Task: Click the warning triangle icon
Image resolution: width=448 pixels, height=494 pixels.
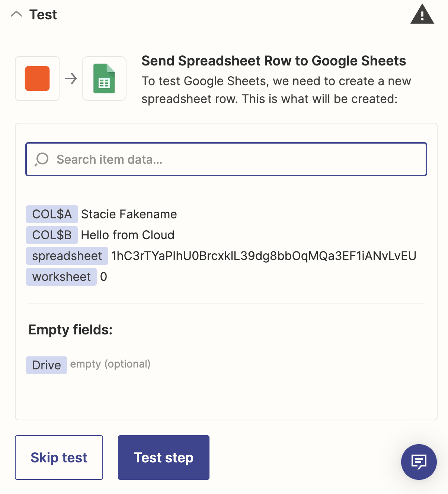Action: coord(422,15)
